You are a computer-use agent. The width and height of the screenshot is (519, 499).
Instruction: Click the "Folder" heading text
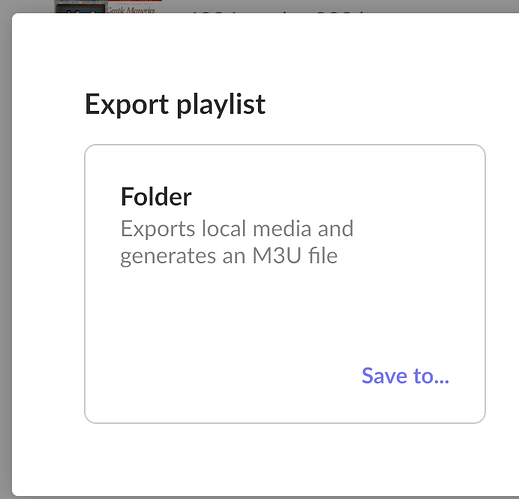coord(156,197)
